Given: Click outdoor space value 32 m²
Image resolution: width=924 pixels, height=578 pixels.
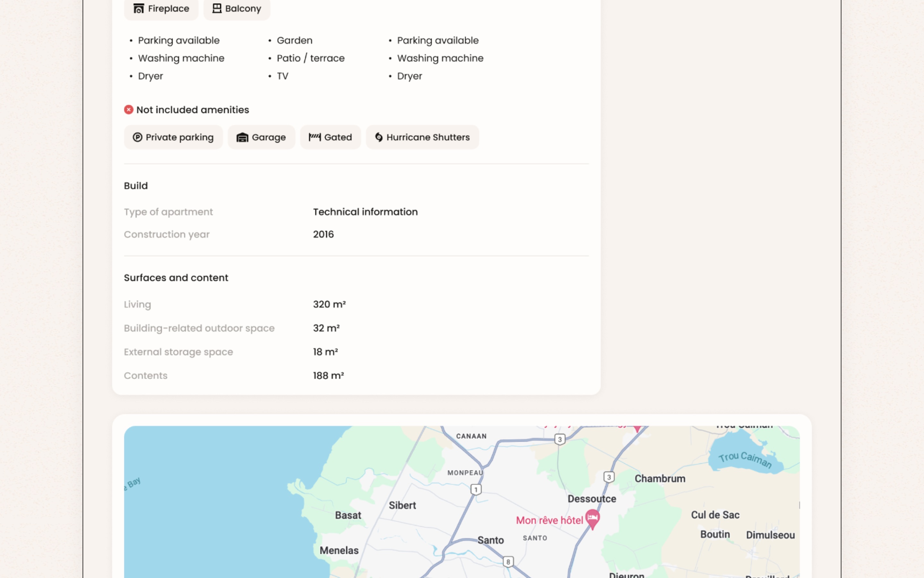Looking at the screenshot, I should [x=327, y=328].
